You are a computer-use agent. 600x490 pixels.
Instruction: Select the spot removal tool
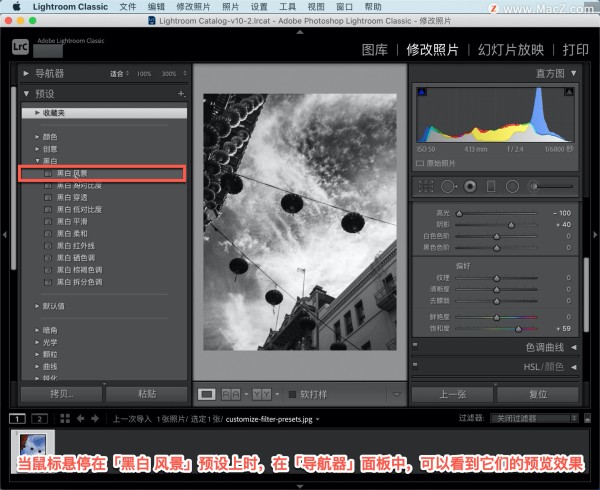pos(446,186)
